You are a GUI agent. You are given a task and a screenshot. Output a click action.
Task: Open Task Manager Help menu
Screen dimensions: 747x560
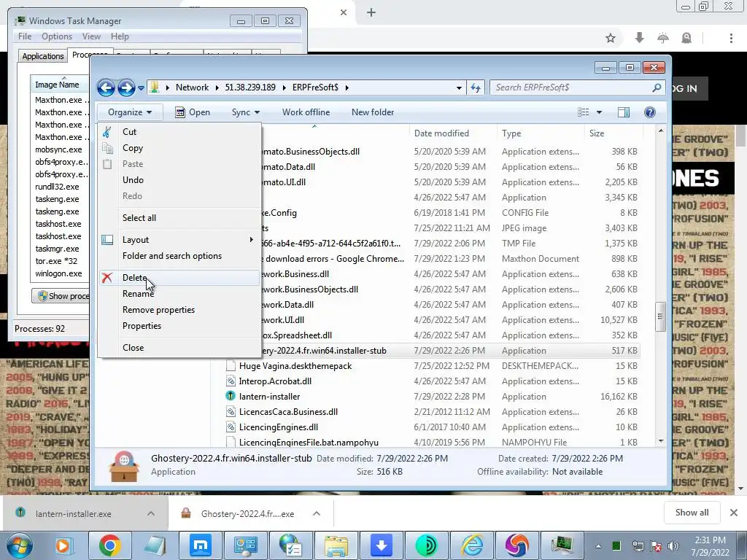coord(120,36)
